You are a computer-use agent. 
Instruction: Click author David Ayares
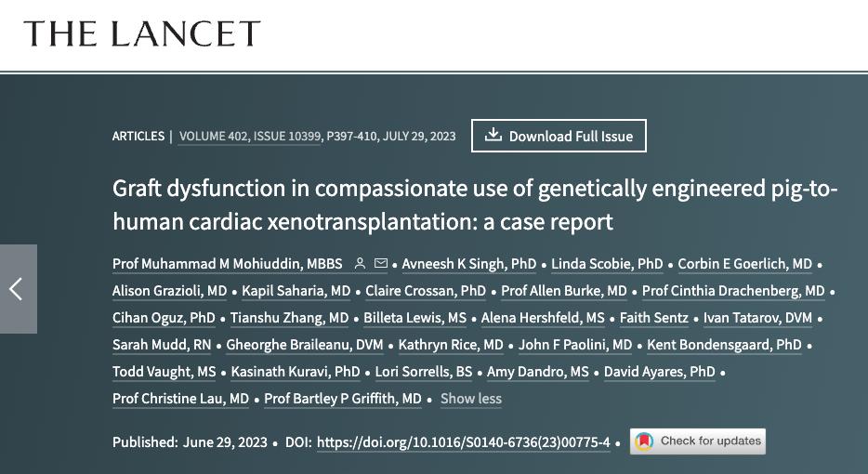[x=660, y=372]
